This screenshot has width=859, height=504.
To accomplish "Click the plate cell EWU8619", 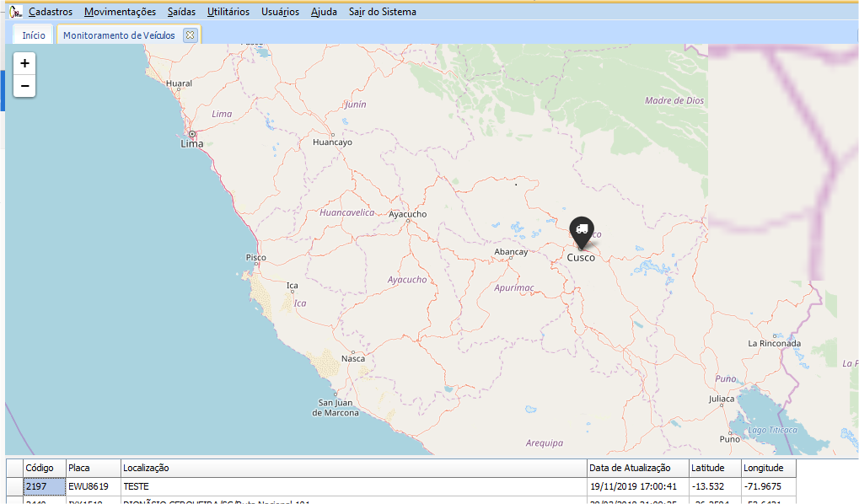I will [x=93, y=486].
